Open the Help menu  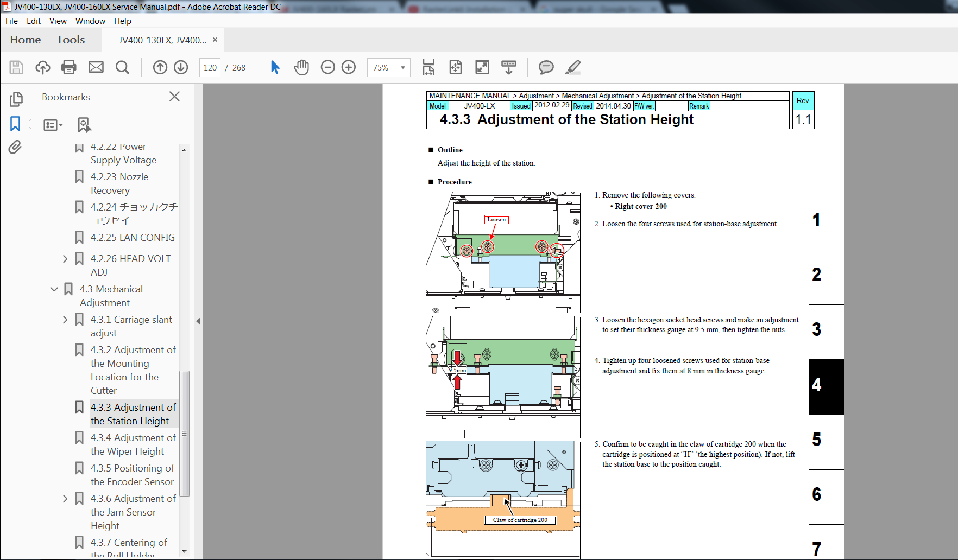123,21
